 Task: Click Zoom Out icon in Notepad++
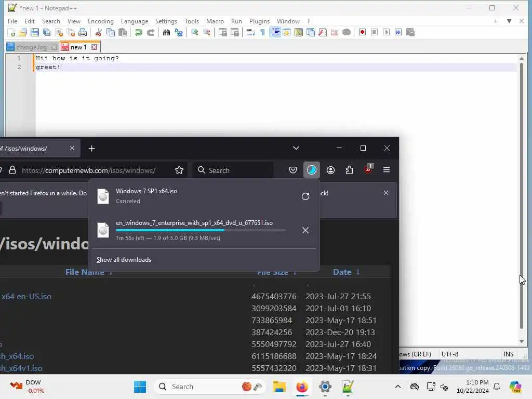click(x=207, y=32)
